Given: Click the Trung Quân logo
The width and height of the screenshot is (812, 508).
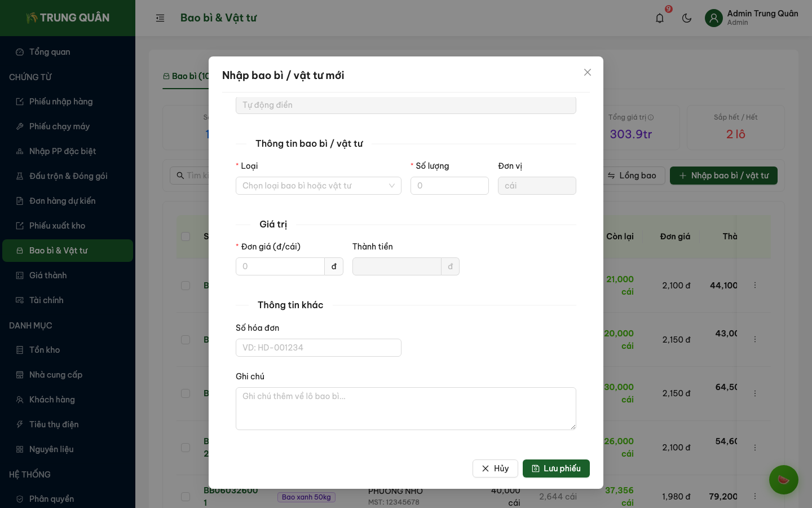Looking at the screenshot, I should click(68, 18).
